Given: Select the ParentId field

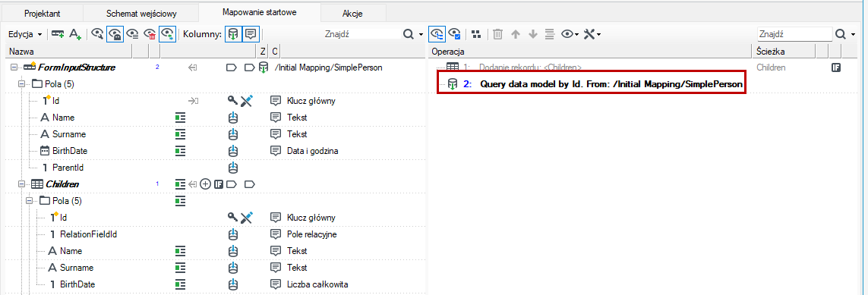Looking at the screenshot, I should tap(68, 168).
